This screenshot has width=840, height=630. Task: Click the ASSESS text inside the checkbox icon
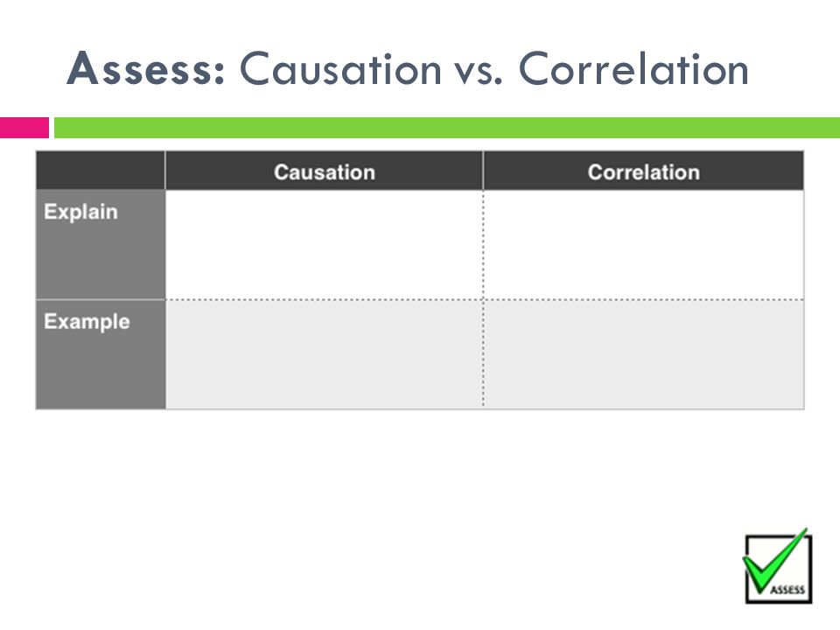point(787,590)
